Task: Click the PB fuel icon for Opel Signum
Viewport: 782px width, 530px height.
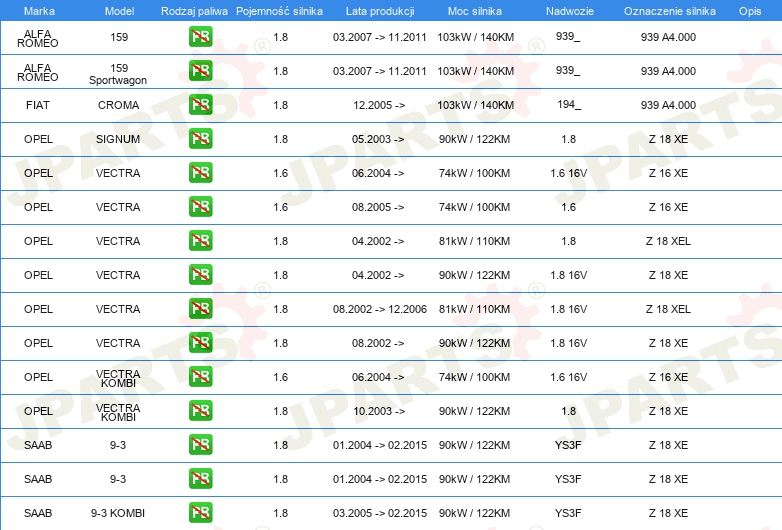Action: (x=200, y=139)
